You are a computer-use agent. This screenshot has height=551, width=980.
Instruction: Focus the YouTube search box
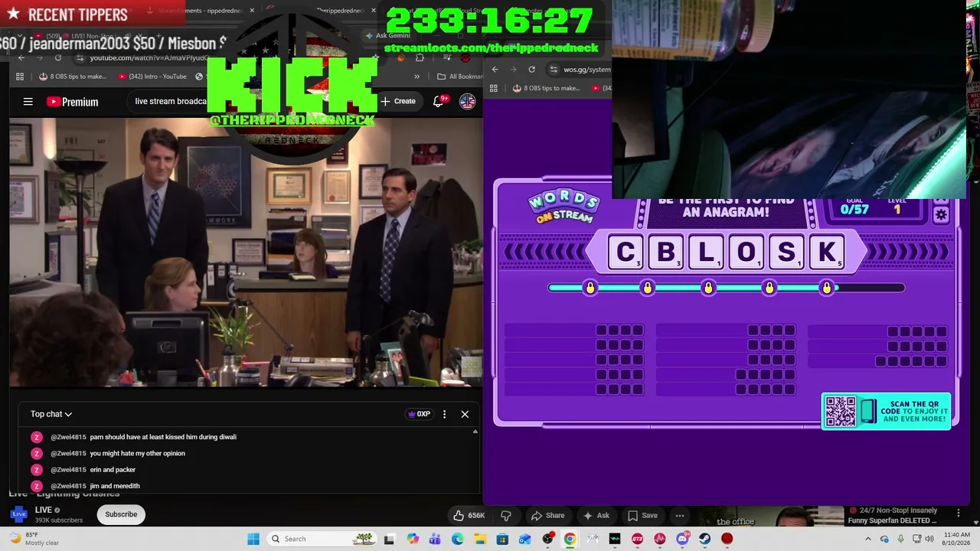click(x=170, y=101)
